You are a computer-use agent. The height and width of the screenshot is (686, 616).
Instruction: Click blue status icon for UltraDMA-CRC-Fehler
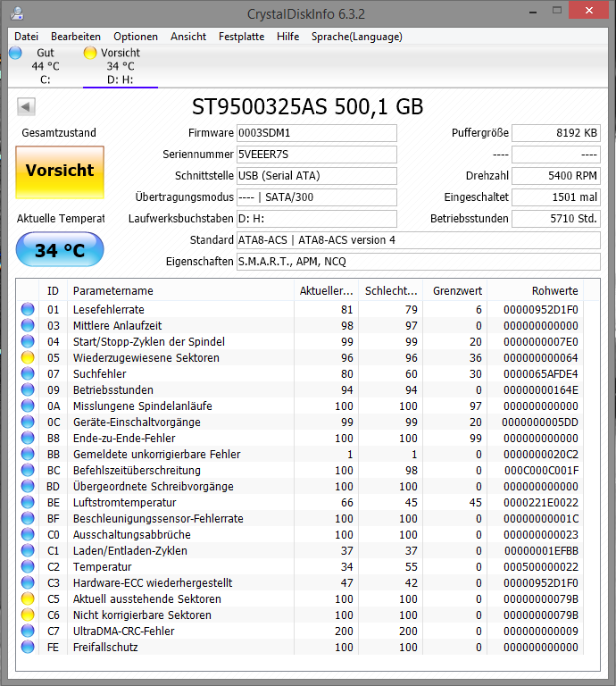click(x=28, y=631)
